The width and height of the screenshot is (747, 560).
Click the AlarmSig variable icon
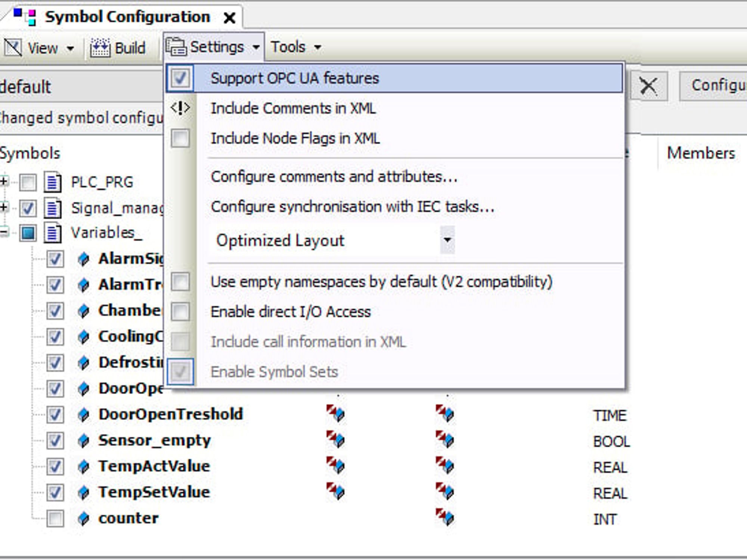coord(83,259)
